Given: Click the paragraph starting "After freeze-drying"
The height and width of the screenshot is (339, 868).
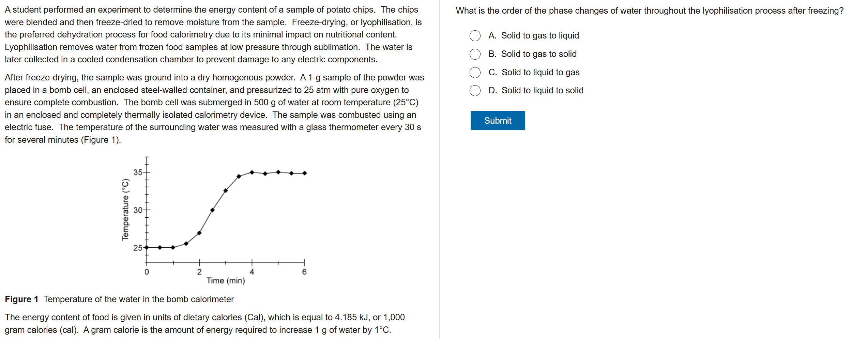Looking at the screenshot, I should (x=214, y=108).
